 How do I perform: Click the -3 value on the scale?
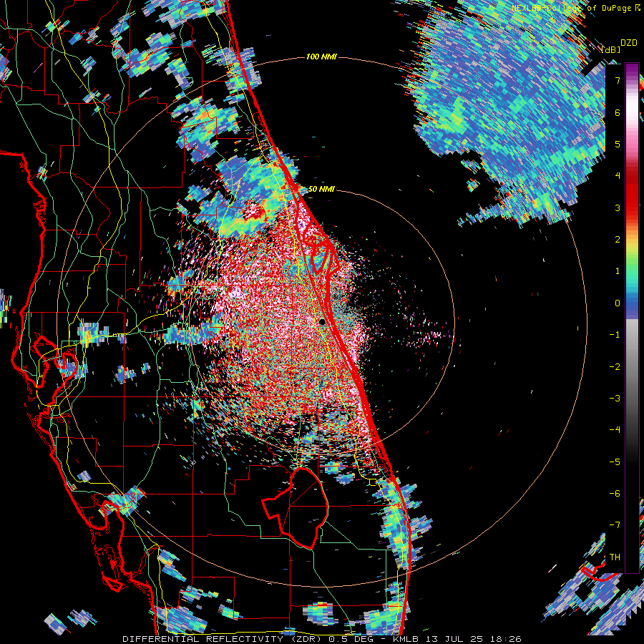[615, 399]
